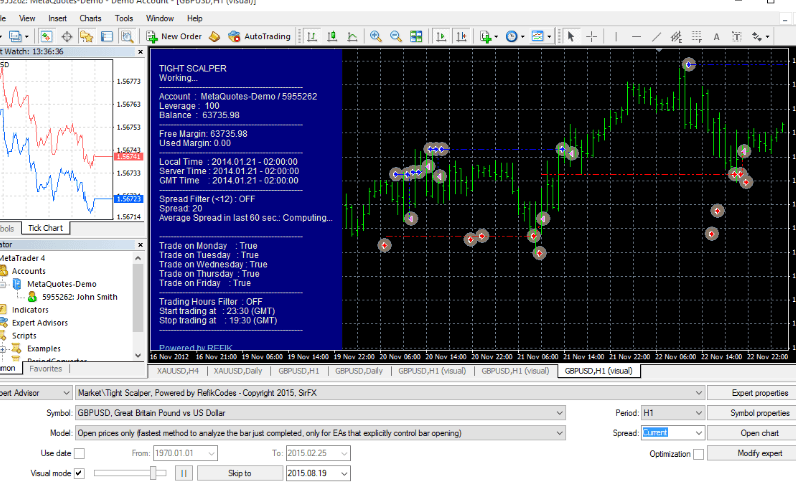The height and width of the screenshot is (493, 796).
Task: Switch to XAUUSD,Daily chart tab
Action: (x=238, y=371)
